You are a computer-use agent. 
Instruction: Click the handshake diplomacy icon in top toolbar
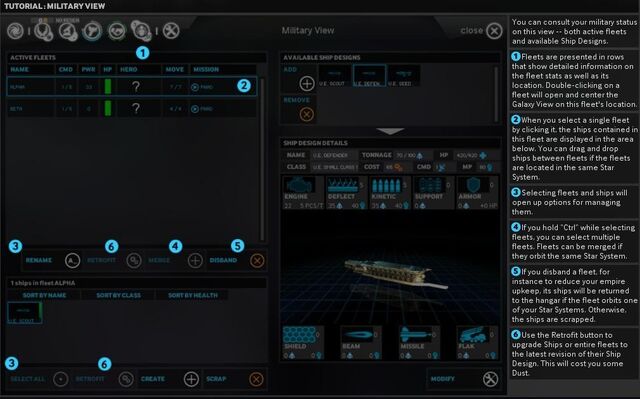coord(117,31)
